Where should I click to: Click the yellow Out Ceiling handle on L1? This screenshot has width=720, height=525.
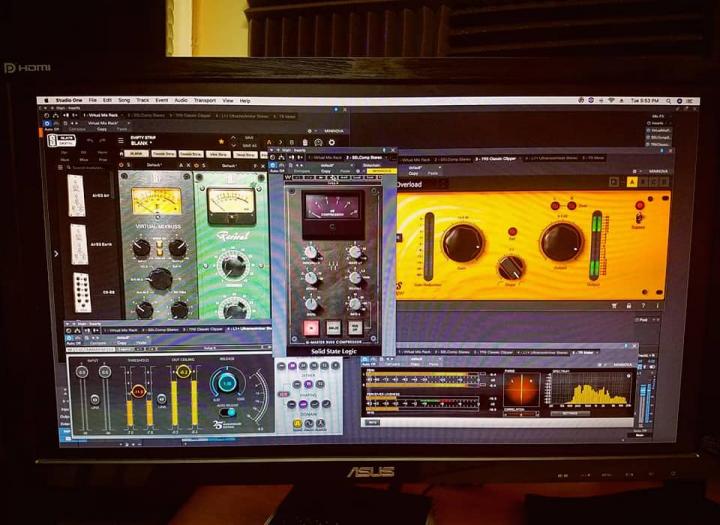pyautogui.click(x=184, y=372)
